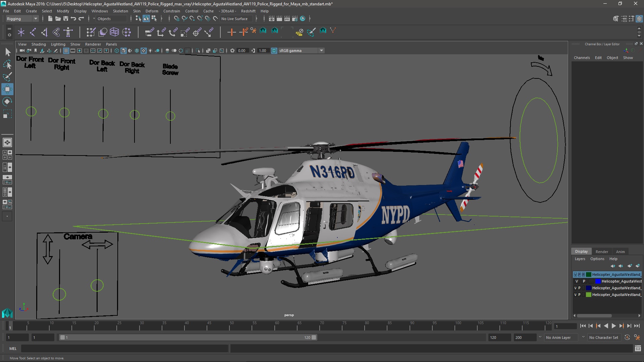
Task: Activate the Lasso Select tool
Action: click(7, 64)
